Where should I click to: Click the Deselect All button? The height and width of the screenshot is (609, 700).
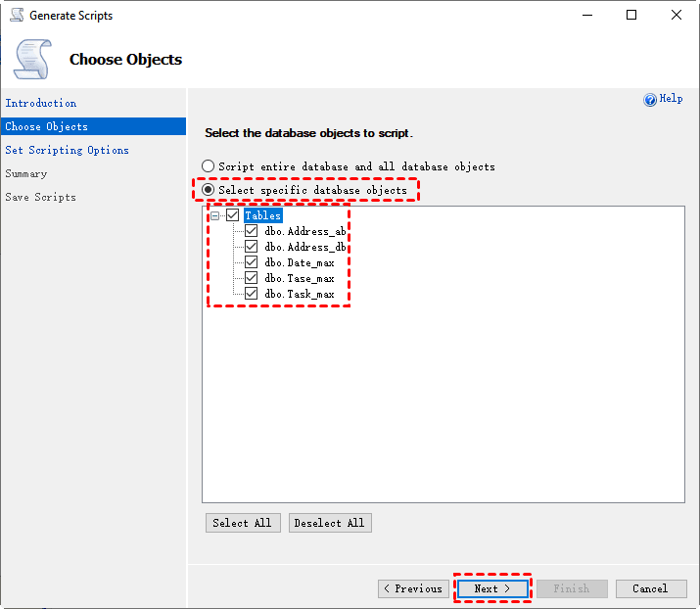(x=330, y=523)
